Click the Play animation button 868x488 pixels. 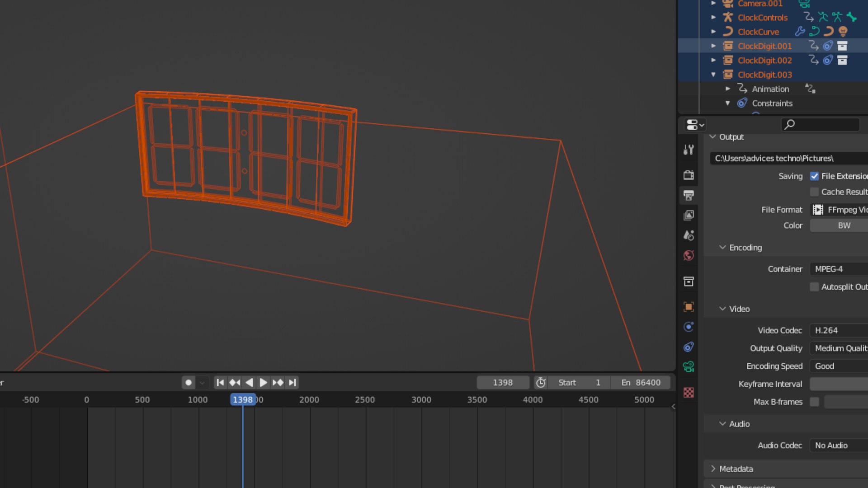pyautogui.click(x=263, y=383)
